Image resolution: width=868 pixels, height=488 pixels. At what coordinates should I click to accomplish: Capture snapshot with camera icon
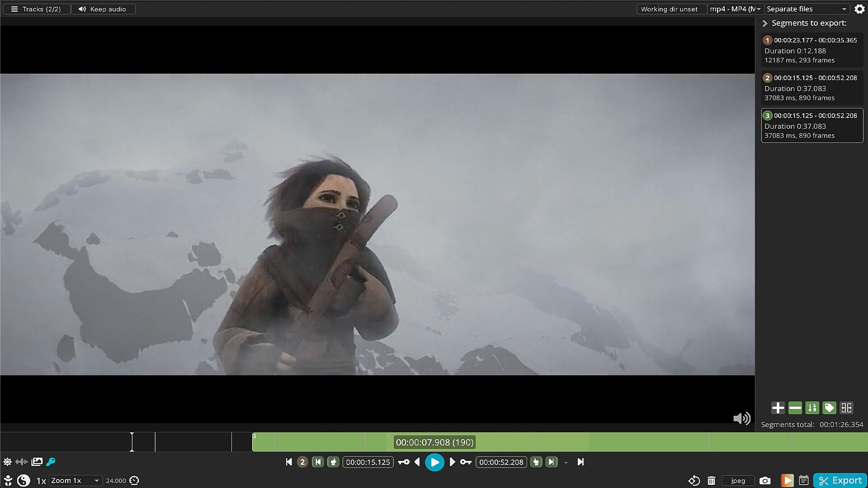[x=765, y=480]
